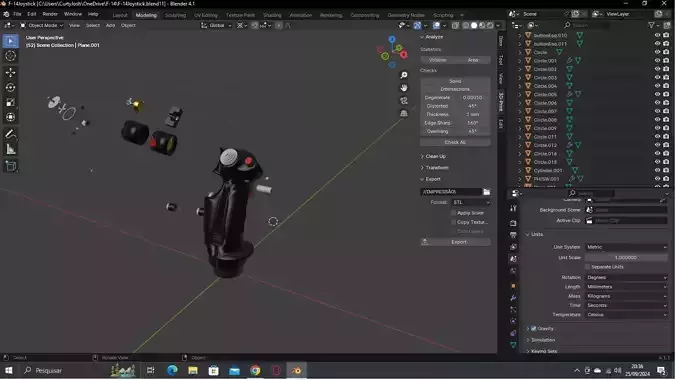Open the Length Millimeters dropdown
The width and height of the screenshot is (676, 380).
(x=626, y=287)
